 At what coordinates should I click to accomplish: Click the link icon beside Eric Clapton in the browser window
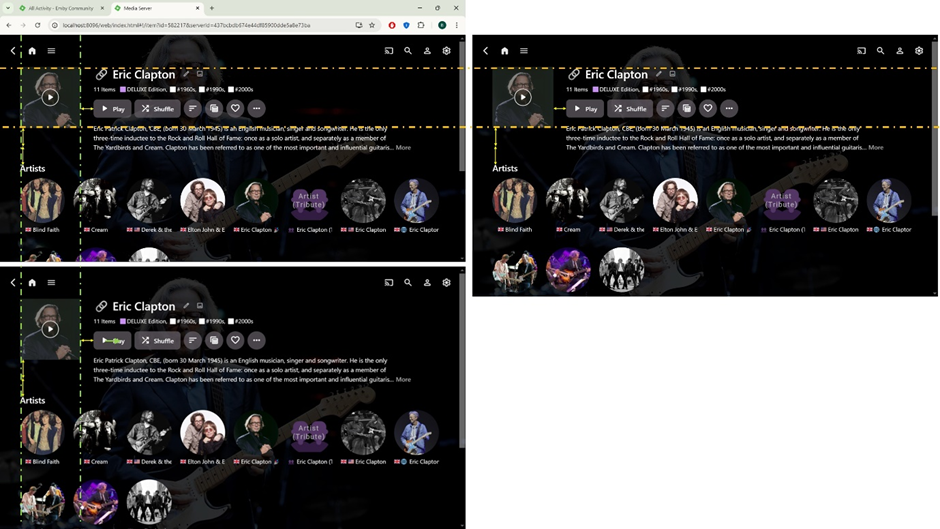101,74
